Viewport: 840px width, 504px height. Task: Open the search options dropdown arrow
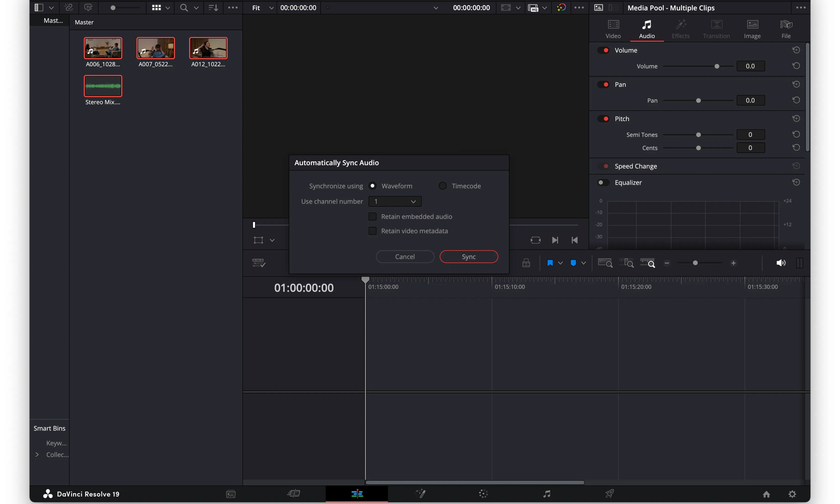click(196, 8)
